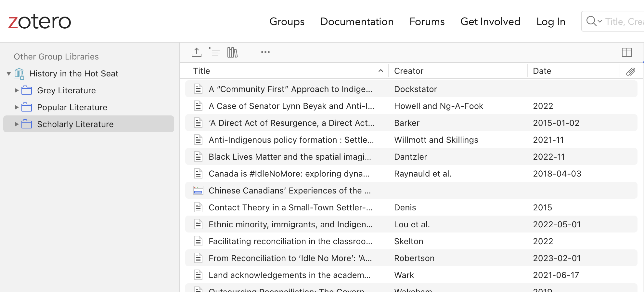Click the date cell '2015-01-02'
Screen dimensions: 644x292
(x=556, y=123)
